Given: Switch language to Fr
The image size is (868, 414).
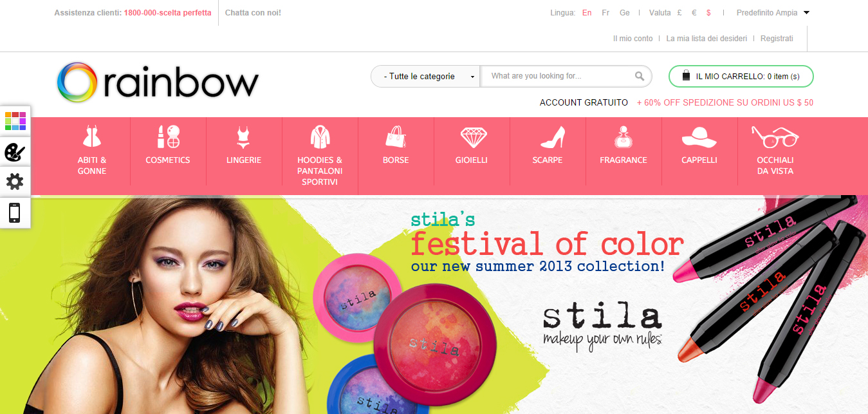Looking at the screenshot, I should coord(605,12).
